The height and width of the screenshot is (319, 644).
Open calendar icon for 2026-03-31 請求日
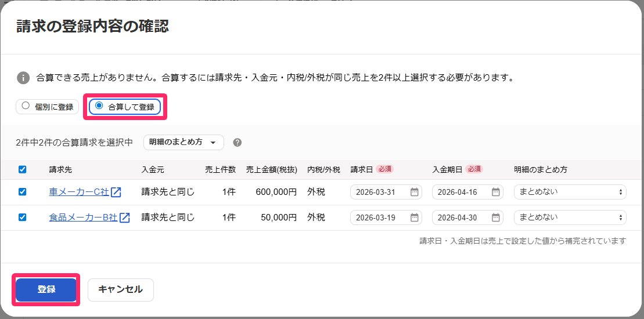point(415,192)
